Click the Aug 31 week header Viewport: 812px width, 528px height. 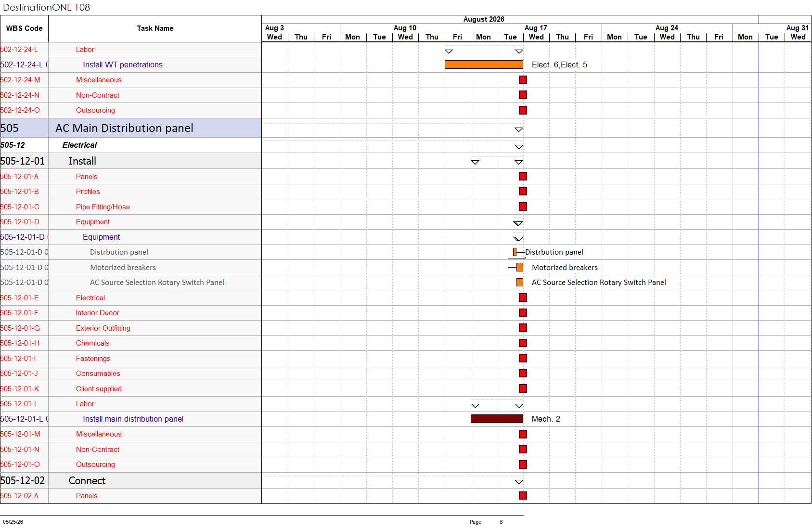(798, 28)
